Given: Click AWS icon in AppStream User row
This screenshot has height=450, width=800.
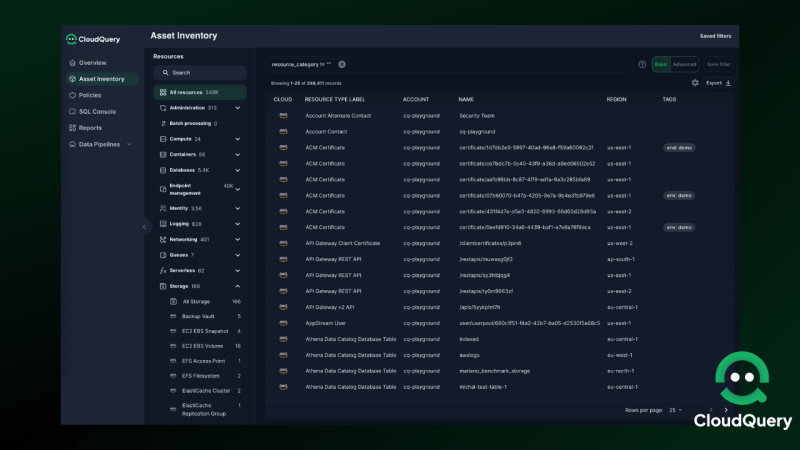Looking at the screenshot, I should point(283,323).
